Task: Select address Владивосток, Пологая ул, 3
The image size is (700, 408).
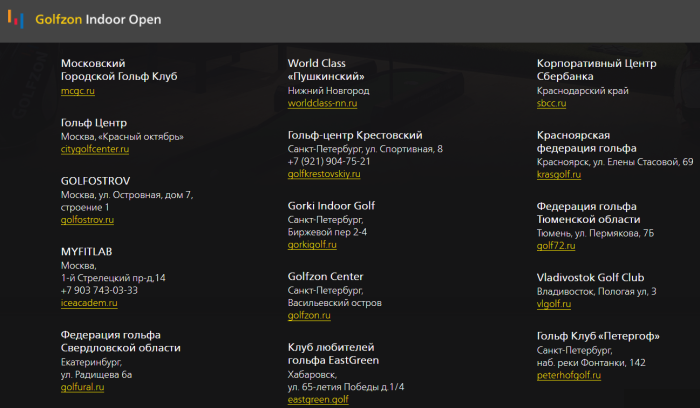Action: (x=596, y=291)
